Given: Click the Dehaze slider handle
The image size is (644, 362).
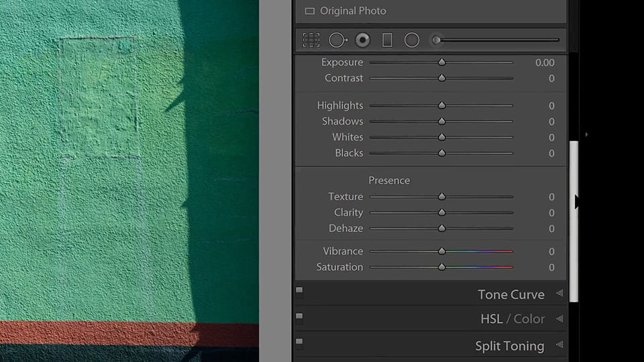Looking at the screenshot, I should pyautogui.click(x=441, y=228).
